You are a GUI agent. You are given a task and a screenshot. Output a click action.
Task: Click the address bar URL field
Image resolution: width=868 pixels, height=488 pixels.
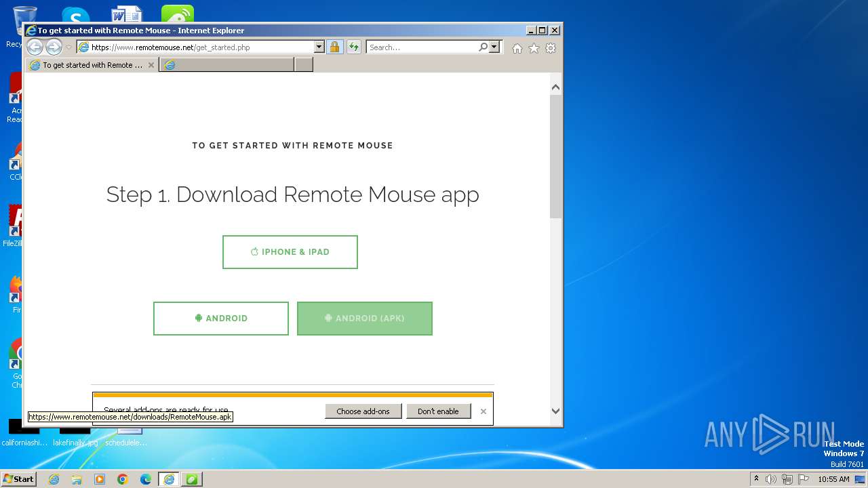click(201, 47)
